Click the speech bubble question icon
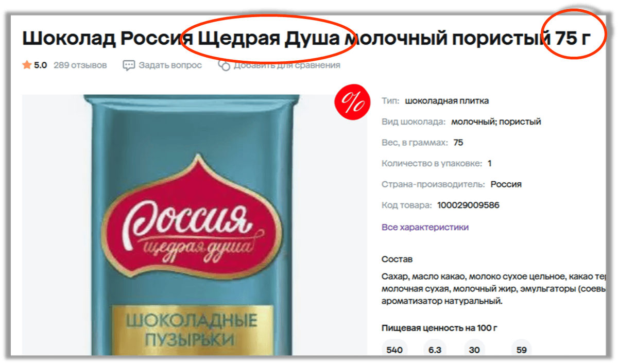The height and width of the screenshot is (364, 618). tap(128, 65)
